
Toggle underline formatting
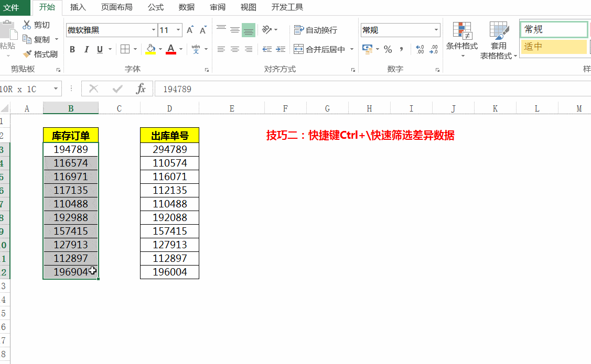click(x=99, y=49)
